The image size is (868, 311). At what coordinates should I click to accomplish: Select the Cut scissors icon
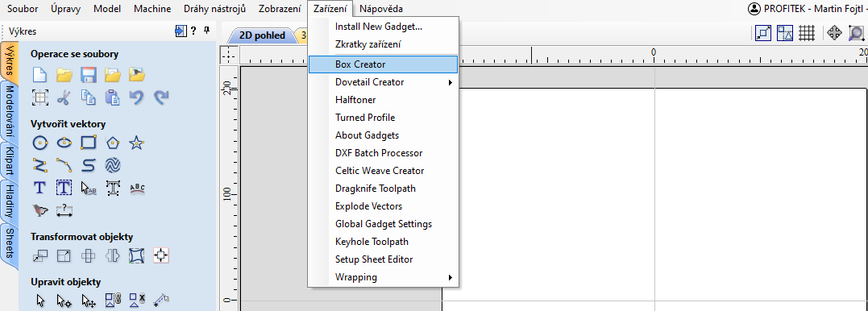click(x=64, y=98)
